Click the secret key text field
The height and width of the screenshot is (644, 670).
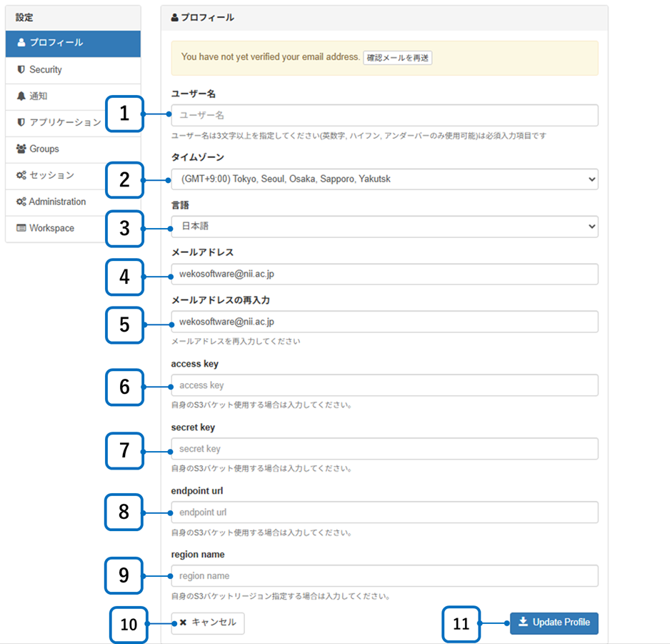click(384, 450)
